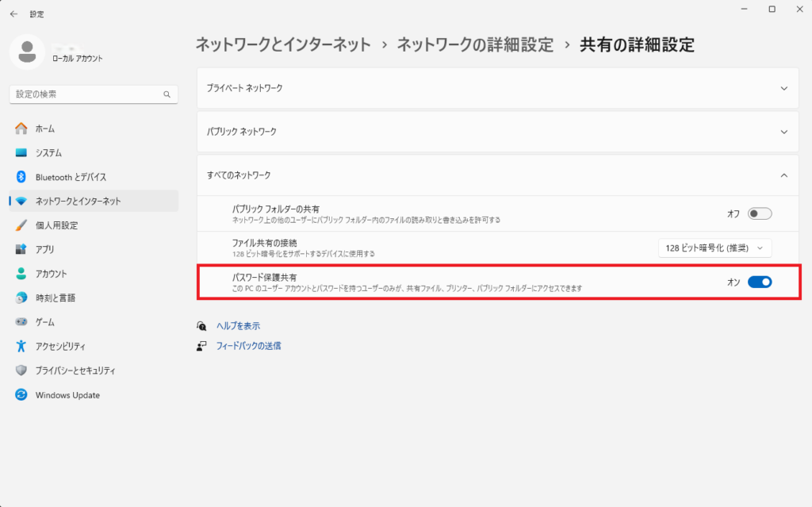Click the アカウント person icon

(21, 274)
